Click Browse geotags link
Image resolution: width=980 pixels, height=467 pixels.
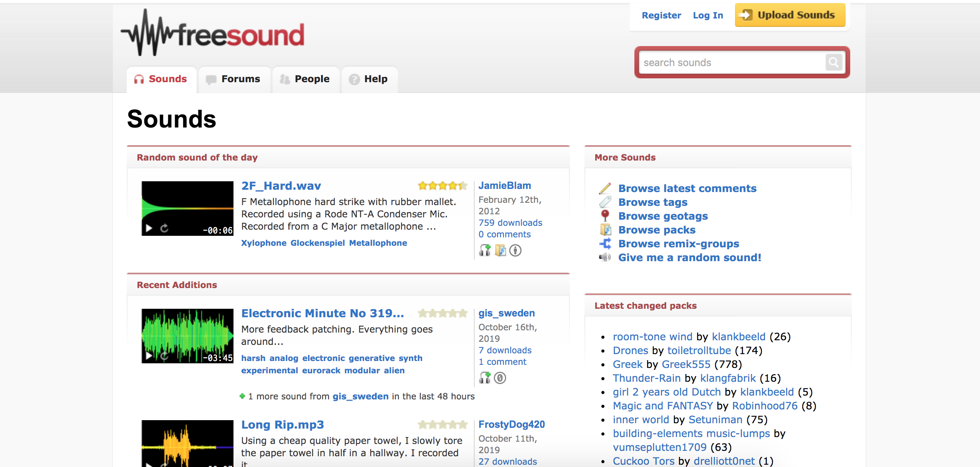tap(663, 216)
